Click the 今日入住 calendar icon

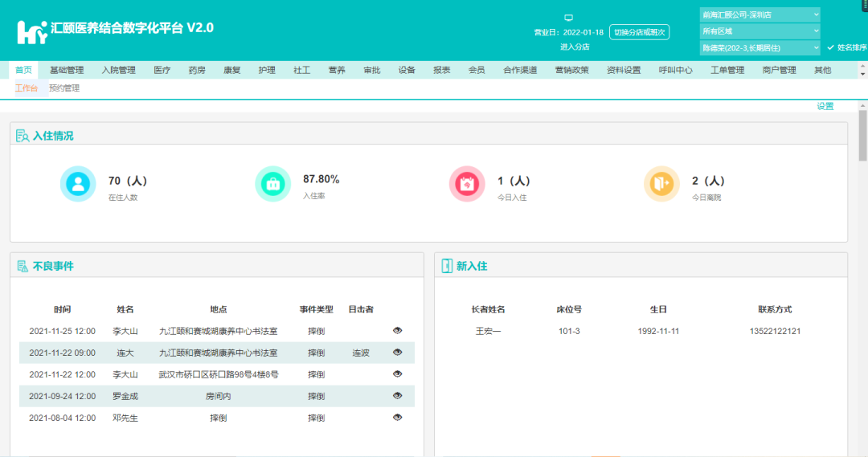pos(467,184)
